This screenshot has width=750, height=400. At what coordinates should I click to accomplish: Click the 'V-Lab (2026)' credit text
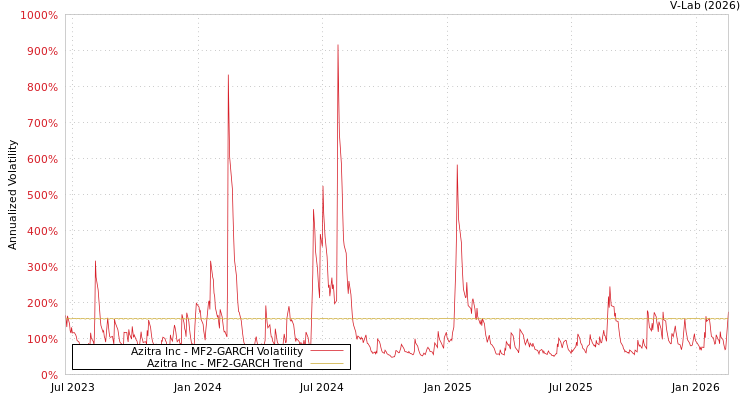pyautogui.click(x=705, y=5)
